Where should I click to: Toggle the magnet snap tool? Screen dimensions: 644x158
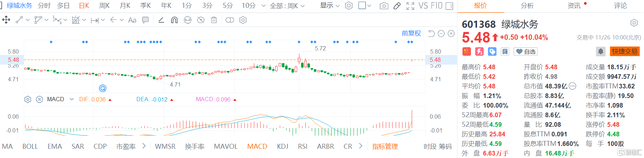pos(174,20)
